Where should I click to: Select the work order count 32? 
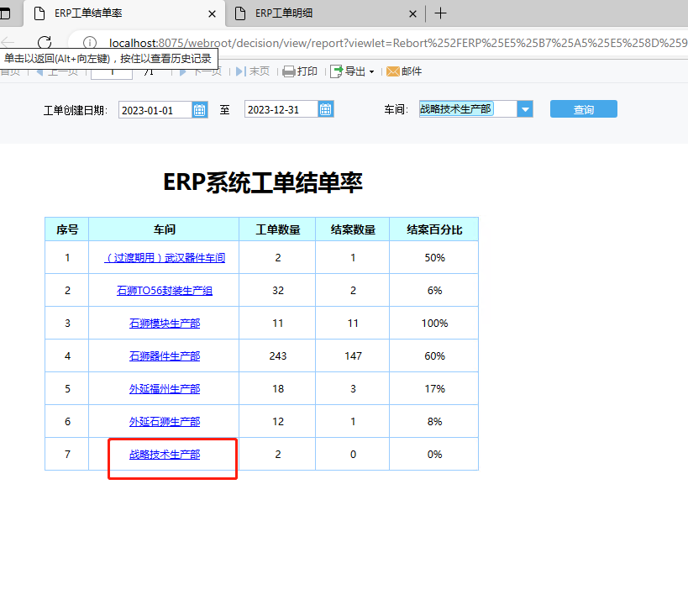tap(278, 291)
